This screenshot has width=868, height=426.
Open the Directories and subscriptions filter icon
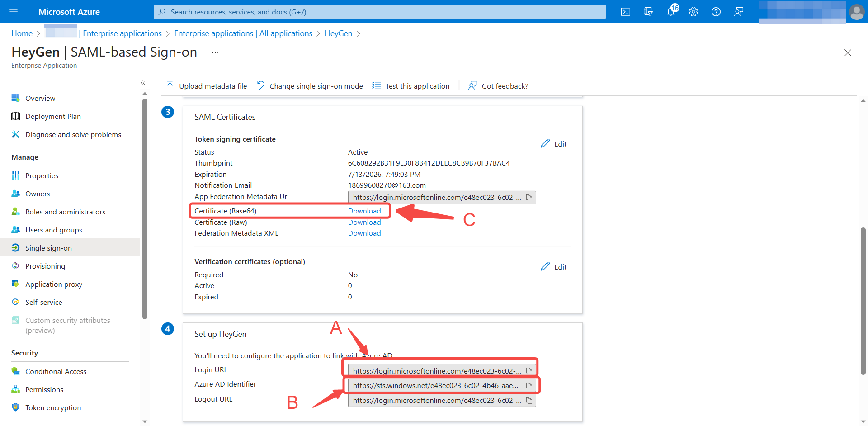pos(648,12)
